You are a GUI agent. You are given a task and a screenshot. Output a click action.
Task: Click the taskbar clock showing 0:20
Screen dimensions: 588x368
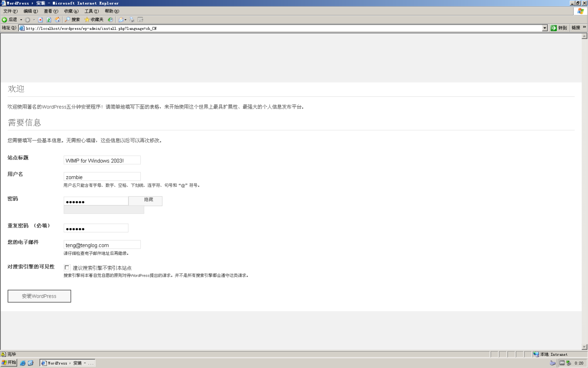pyautogui.click(x=579, y=363)
